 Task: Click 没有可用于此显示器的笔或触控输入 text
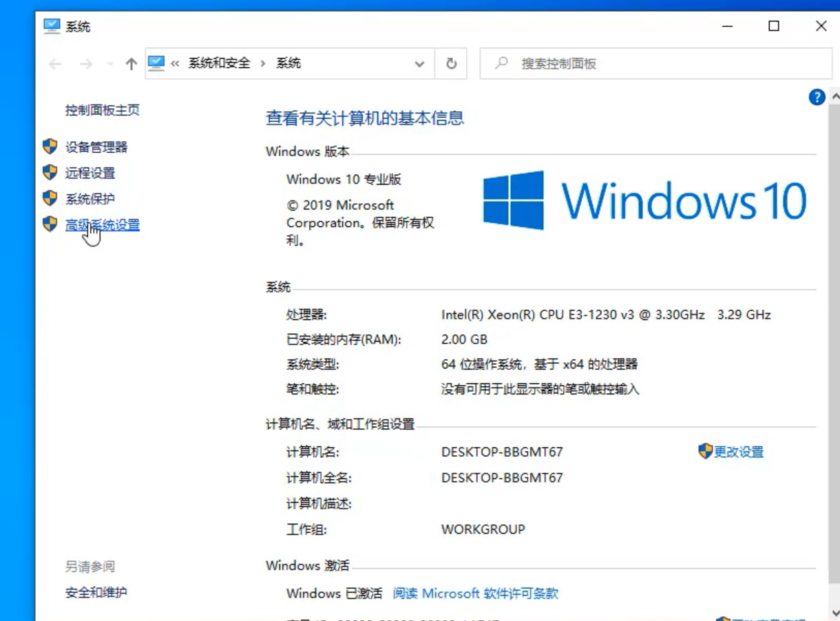coord(540,389)
